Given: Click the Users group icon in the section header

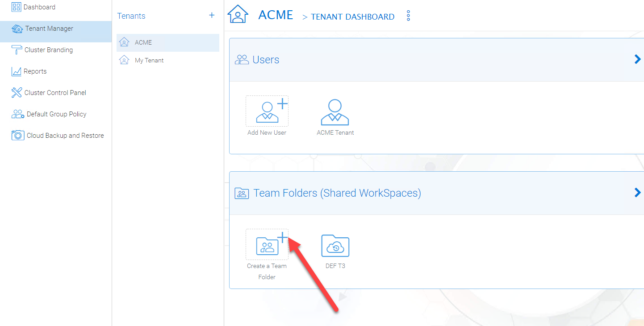Looking at the screenshot, I should [x=242, y=60].
